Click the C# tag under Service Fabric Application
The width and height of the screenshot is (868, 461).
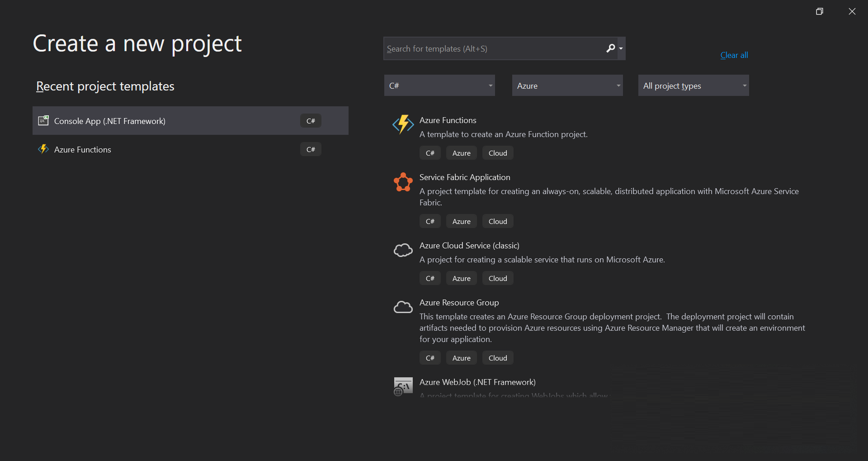coord(430,221)
